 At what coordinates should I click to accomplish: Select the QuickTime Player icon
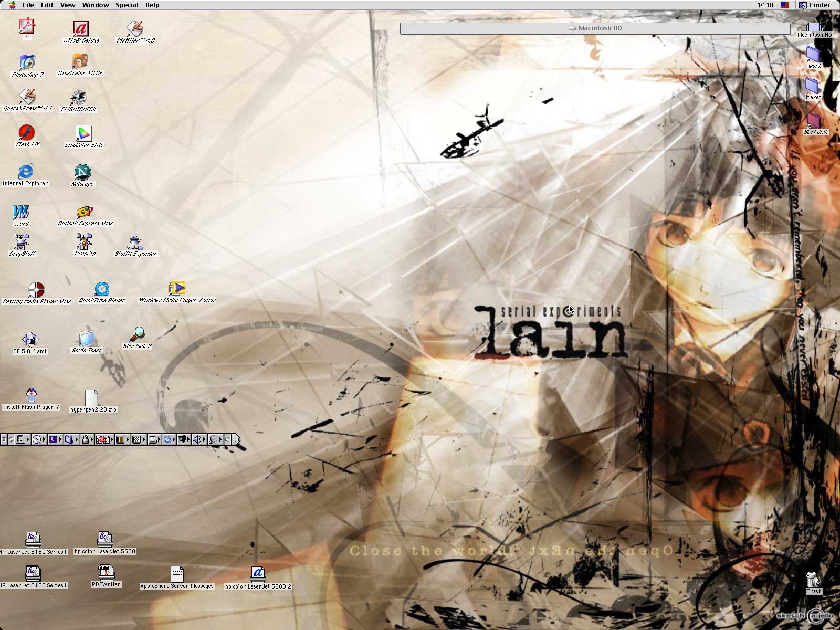tap(102, 289)
